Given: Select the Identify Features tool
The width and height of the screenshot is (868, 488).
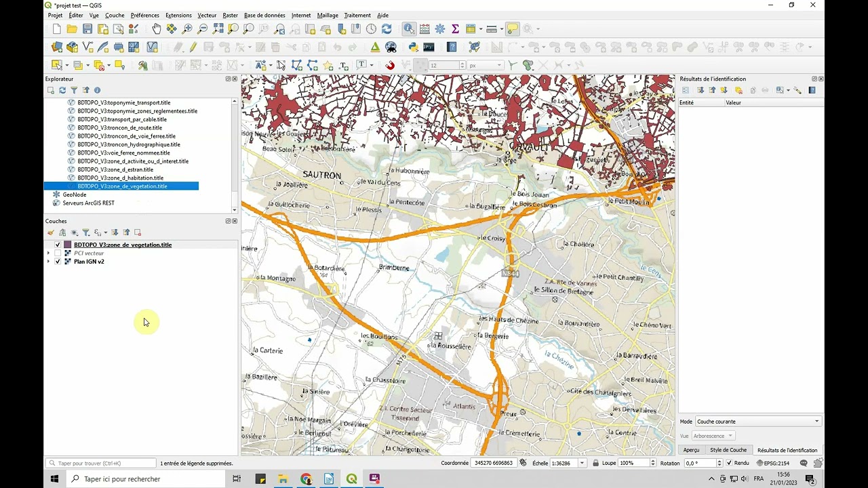Looking at the screenshot, I should tap(409, 29).
